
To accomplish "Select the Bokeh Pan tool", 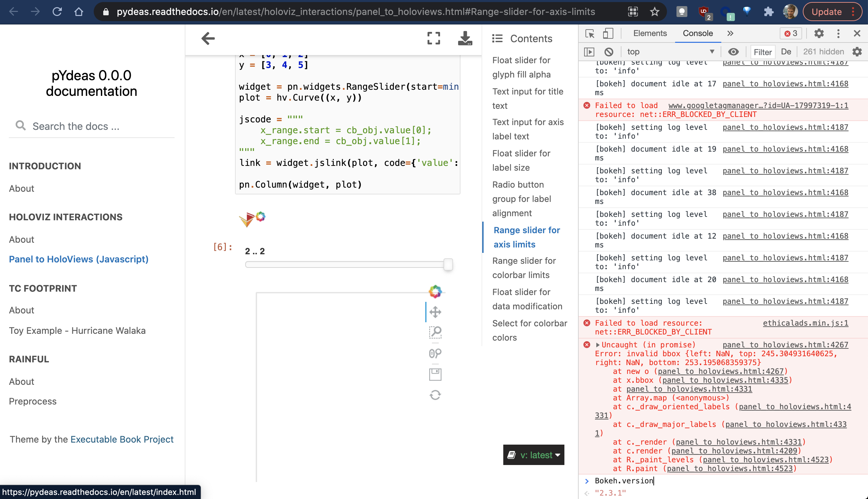I will click(x=435, y=312).
